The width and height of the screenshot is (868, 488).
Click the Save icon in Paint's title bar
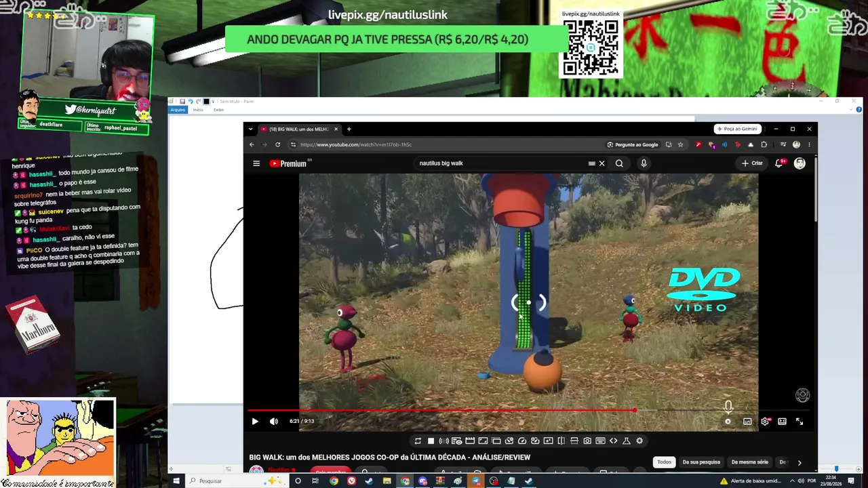182,102
